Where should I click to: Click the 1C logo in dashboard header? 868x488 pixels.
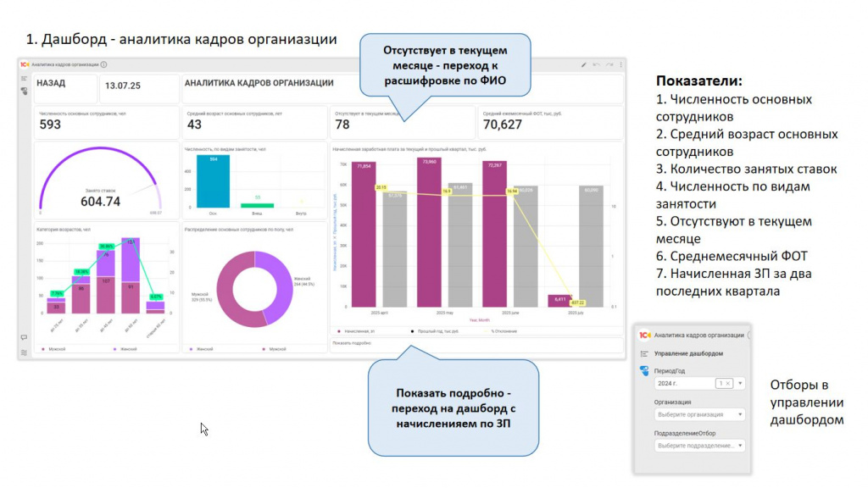pyautogui.click(x=25, y=64)
